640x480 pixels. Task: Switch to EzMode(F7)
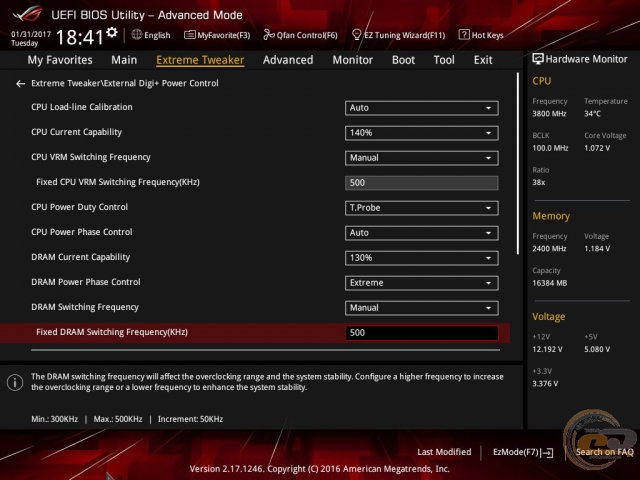point(523,453)
